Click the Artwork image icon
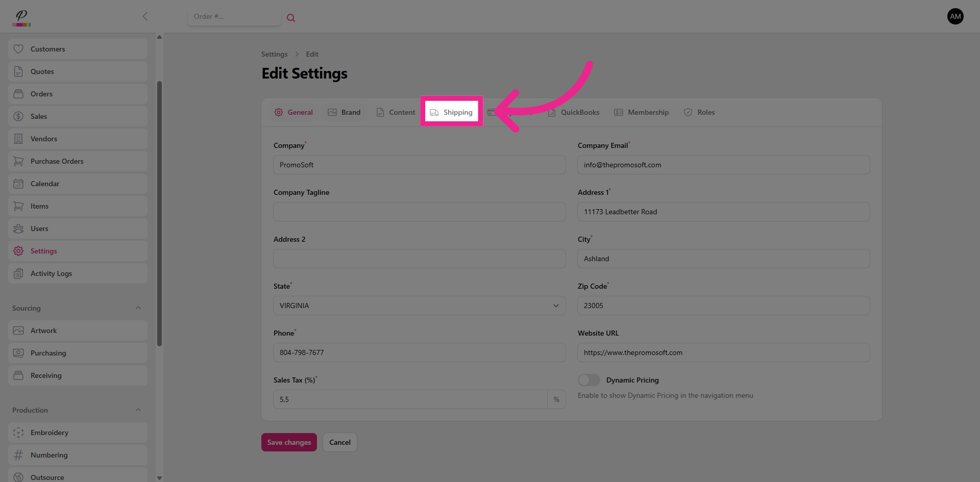Viewport: 980px width, 482px height. tap(18, 331)
